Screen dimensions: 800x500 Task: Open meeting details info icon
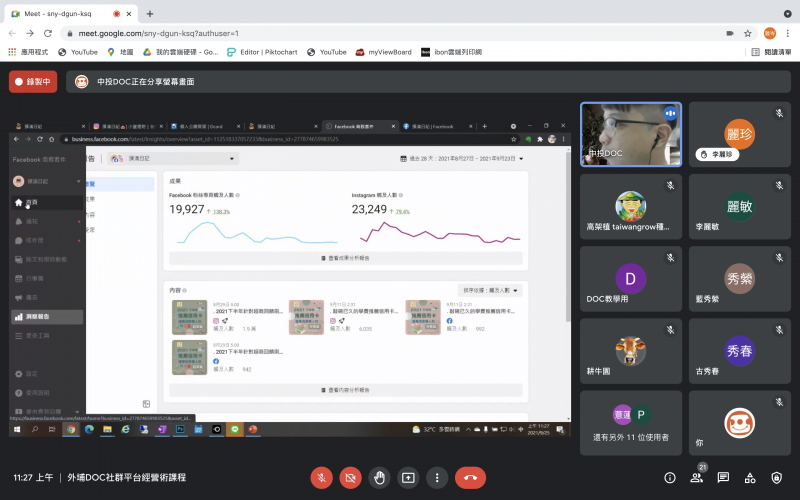coord(670,478)
